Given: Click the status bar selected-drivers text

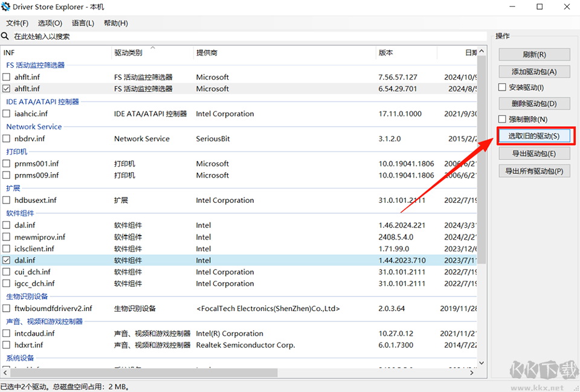Looking at the screenshot, I should point(65,387).
